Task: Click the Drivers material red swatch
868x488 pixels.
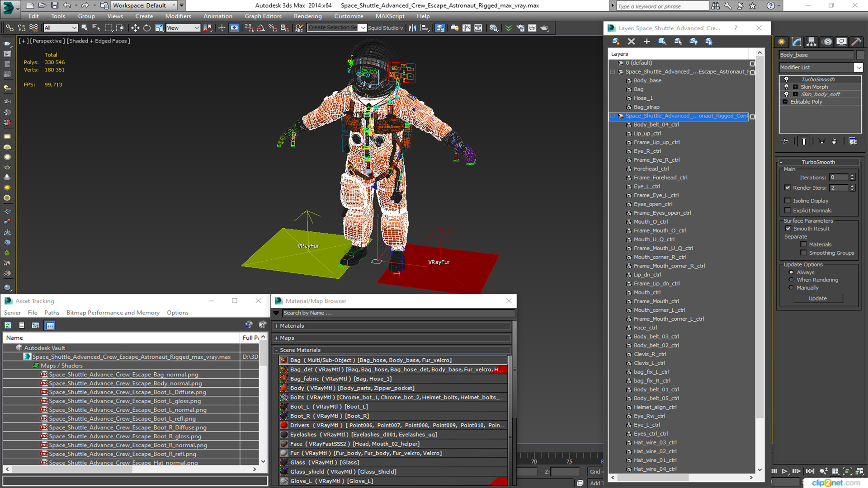Action: click(284, 425)
